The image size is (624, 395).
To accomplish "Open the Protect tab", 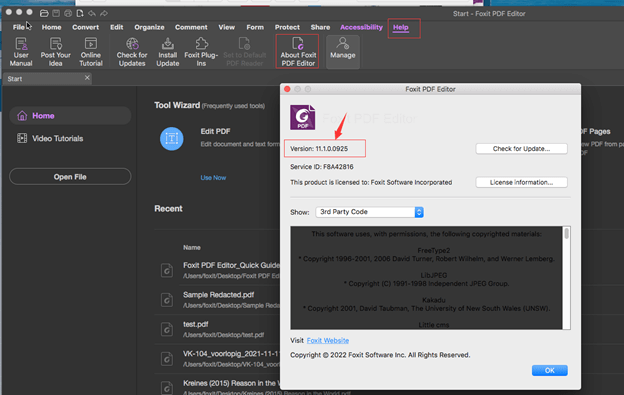I will (x=287, y=27).
